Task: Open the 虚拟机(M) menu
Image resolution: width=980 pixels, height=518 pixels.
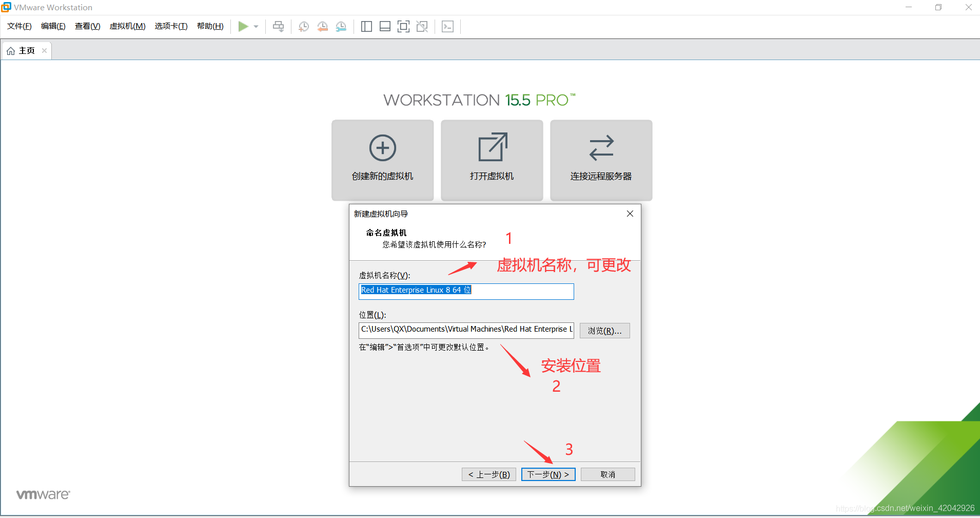Action: coord(128,26)
